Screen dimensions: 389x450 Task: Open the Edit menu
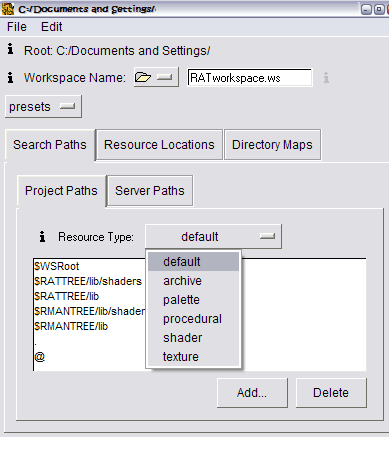pos(51,27)
